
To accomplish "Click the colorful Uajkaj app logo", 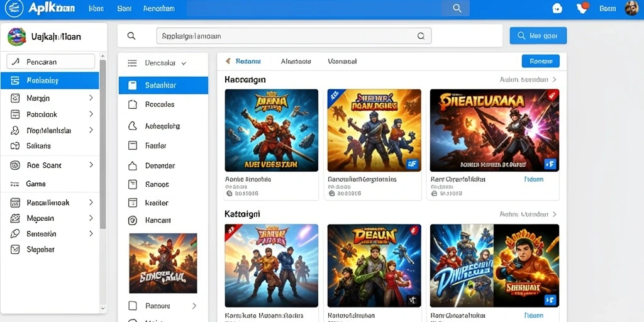I will (x=17, y=36).
